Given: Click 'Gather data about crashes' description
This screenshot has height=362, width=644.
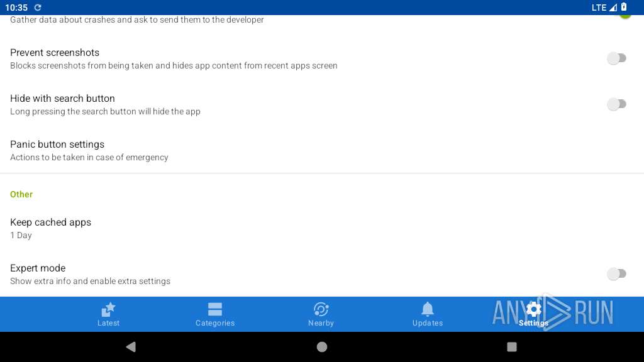Looking at the screenshot, I should (136, 19).
